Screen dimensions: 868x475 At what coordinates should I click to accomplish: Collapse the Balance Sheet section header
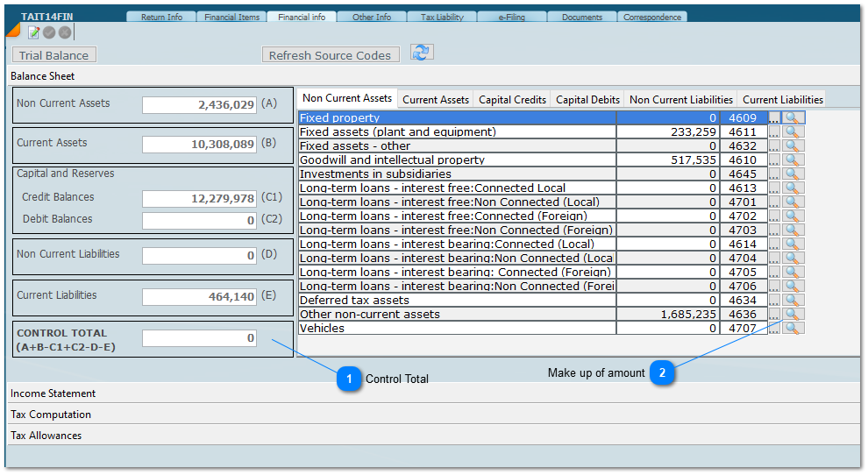point(42,76)
